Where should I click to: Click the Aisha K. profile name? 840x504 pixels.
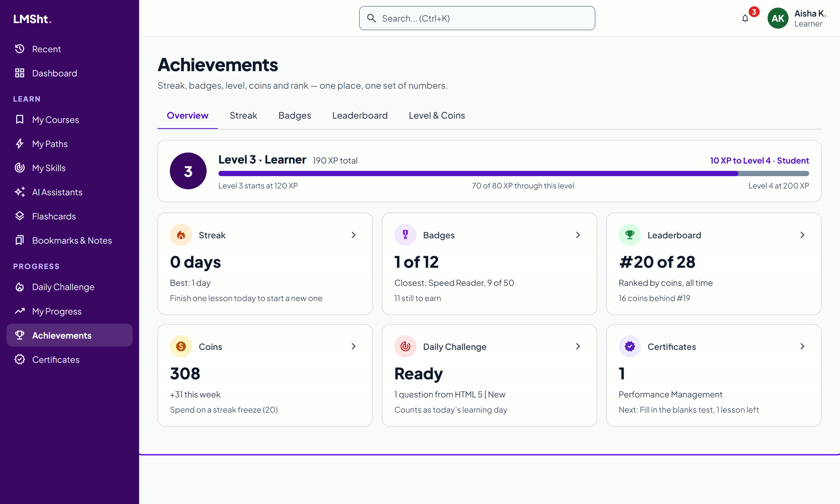pyautogui.click(x=810, y=14)
